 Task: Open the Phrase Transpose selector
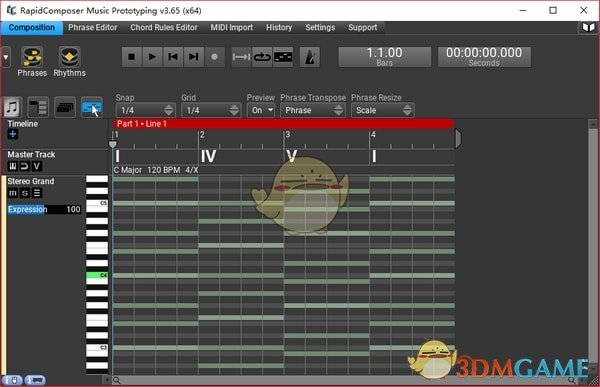(313, 110)
